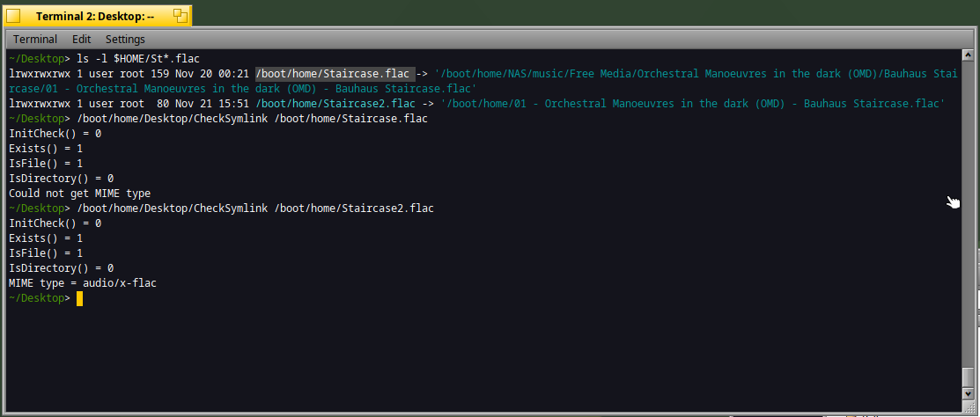Click the cyan symlink target of Staircase2.flac
This screenshot has height=417, width=980.
point(694,104)
